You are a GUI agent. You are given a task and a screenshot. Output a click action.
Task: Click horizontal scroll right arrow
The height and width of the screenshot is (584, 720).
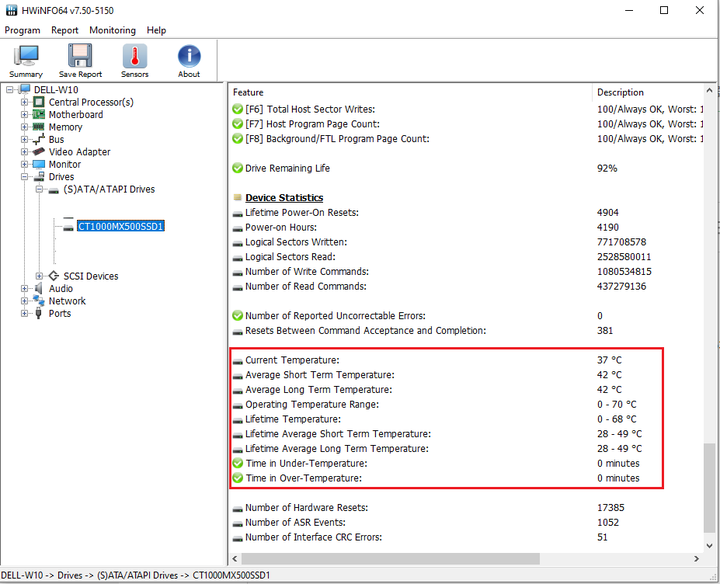tap(697, 559)
